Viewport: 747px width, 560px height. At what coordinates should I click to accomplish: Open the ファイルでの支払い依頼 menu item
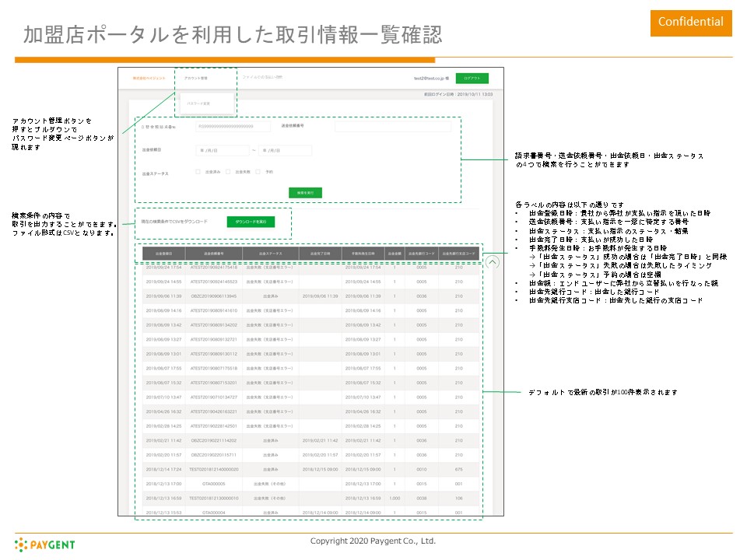(262, 78)
